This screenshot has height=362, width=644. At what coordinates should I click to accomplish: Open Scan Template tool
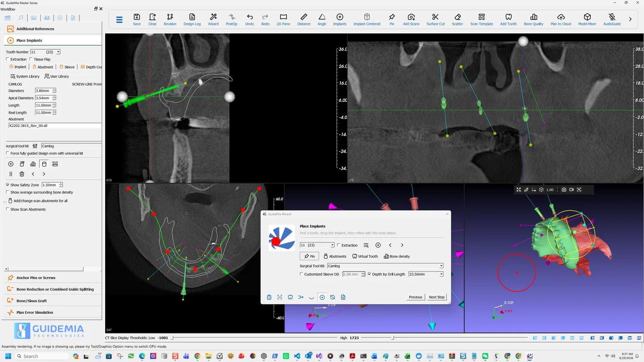[482, 19]
